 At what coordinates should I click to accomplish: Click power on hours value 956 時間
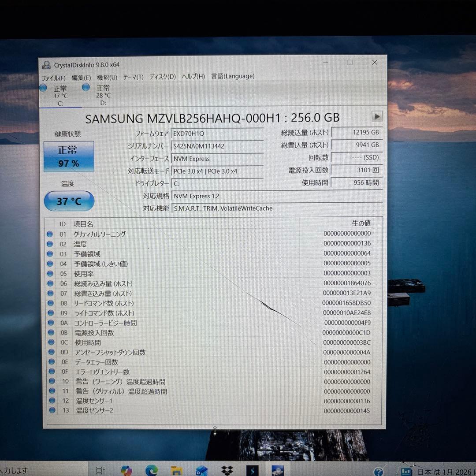(357, 183)
